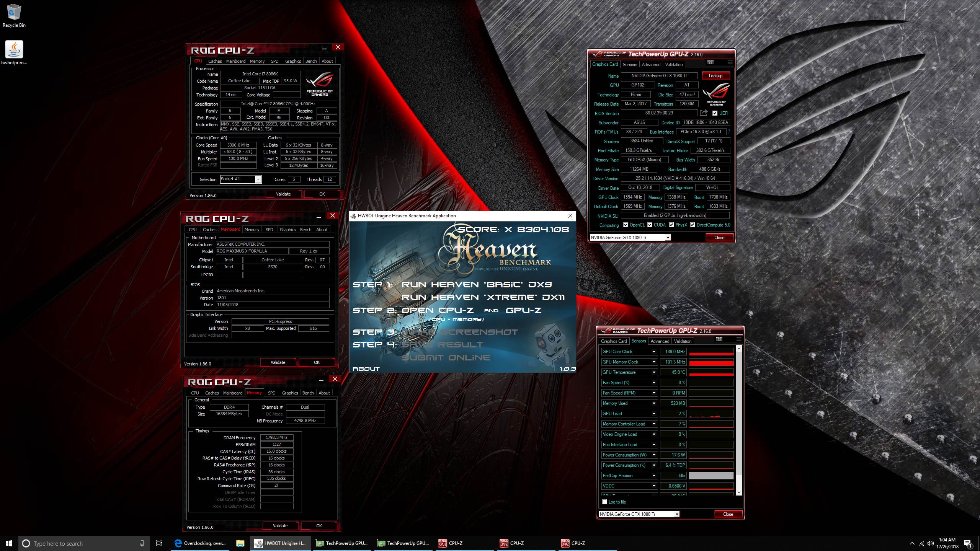This screenshot has width=980, height=551.
Task: Open Advanced tab in GPU-Z Sensors window
Action: click(x=660, y=341)
